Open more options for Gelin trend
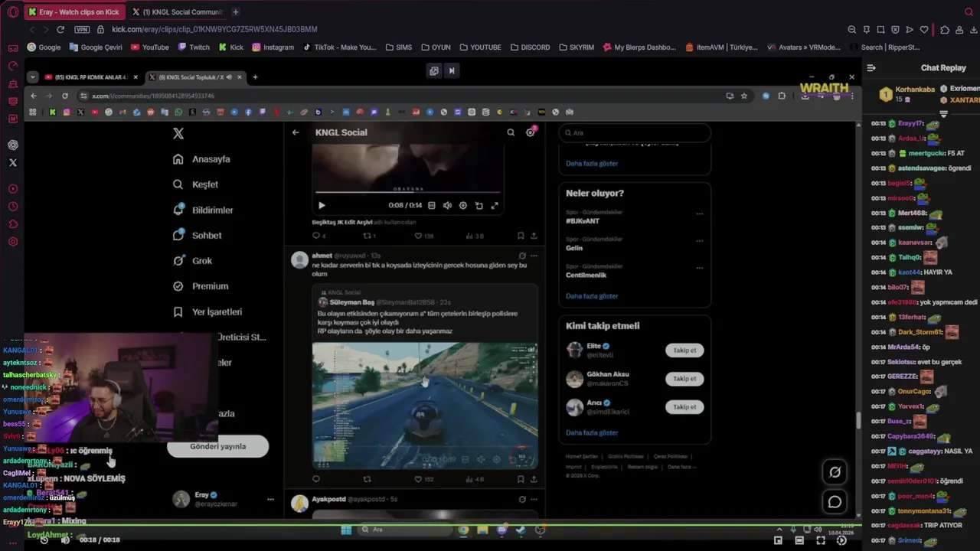This screenshot has width=980, height=551. pyautogui.click(x=699, y=241)
